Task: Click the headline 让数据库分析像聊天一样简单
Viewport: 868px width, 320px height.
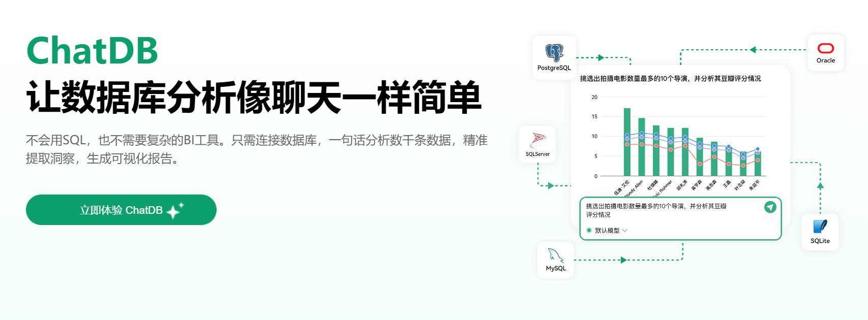Action: 254,97
